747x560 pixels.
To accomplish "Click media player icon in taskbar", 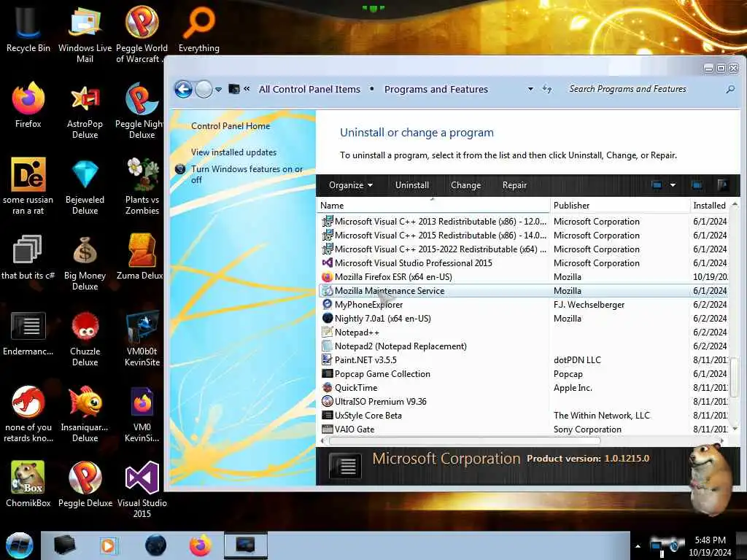I will (108, 545).
